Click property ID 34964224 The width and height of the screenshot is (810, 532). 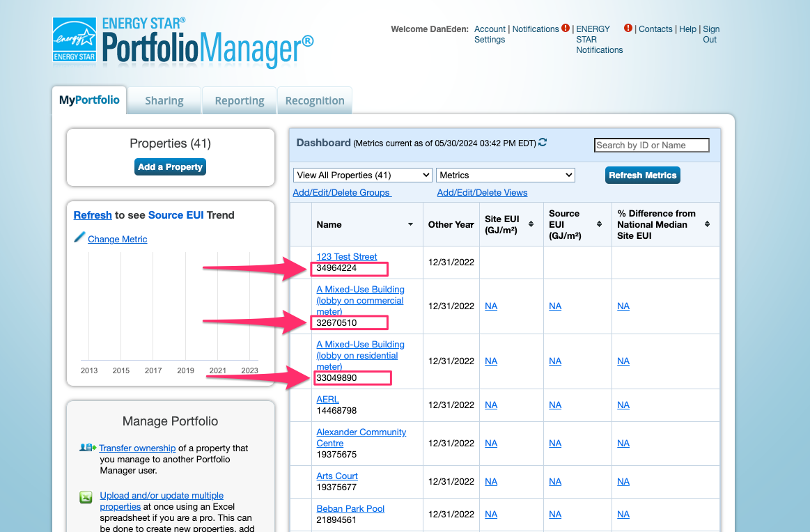(336, 267)
